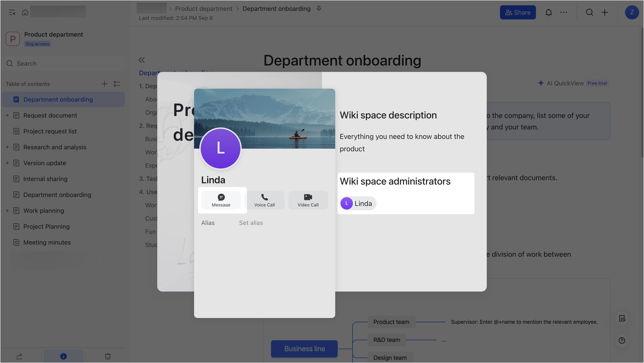This screenshot has width=644, height=363.
Task: Open the comments panel icon
Action: [622, 319]
